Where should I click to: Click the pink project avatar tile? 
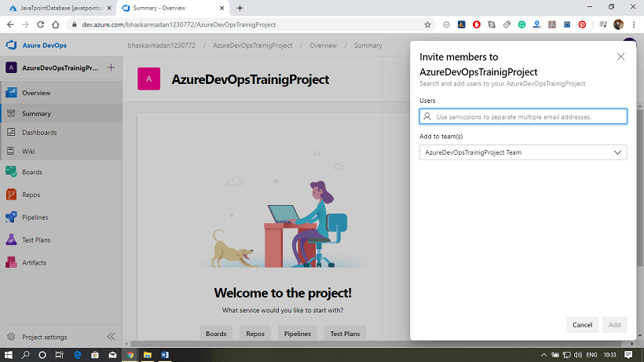(148, 79)
